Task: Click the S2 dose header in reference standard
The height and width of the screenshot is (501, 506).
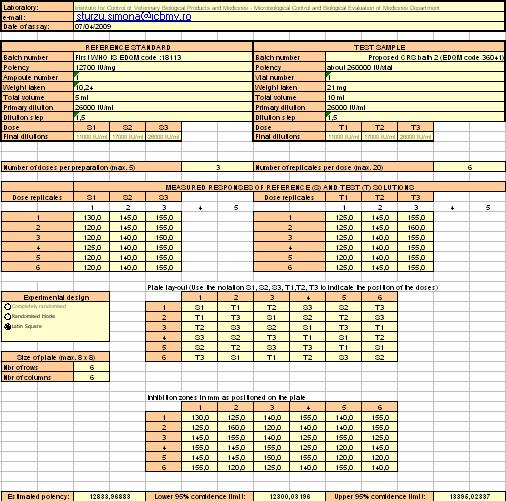Action: coord(127,127)
